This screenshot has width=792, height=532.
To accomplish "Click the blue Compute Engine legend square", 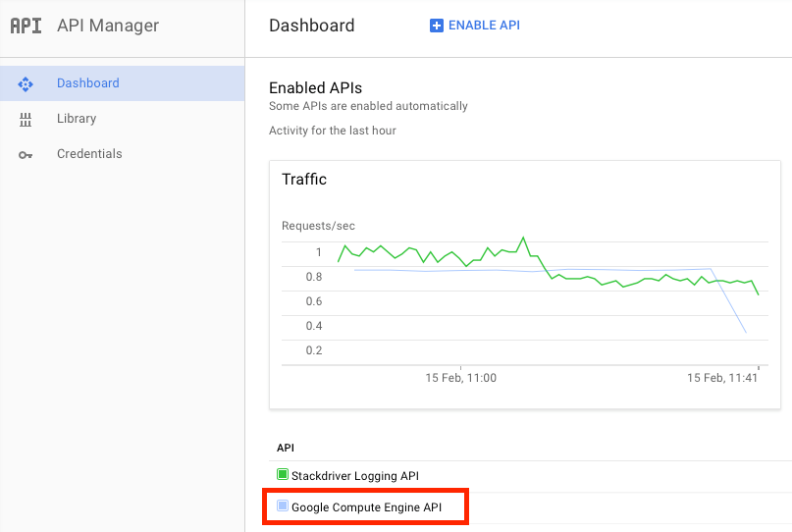I will pos(283,505).
